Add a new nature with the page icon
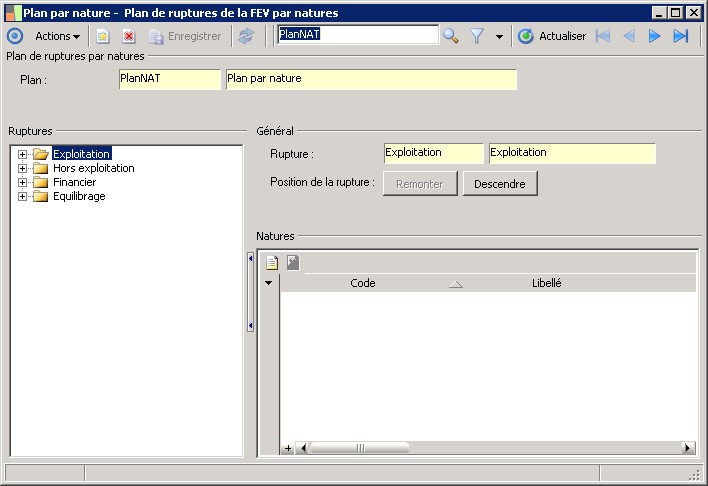 pyautogui.click(x=271, y=263)
